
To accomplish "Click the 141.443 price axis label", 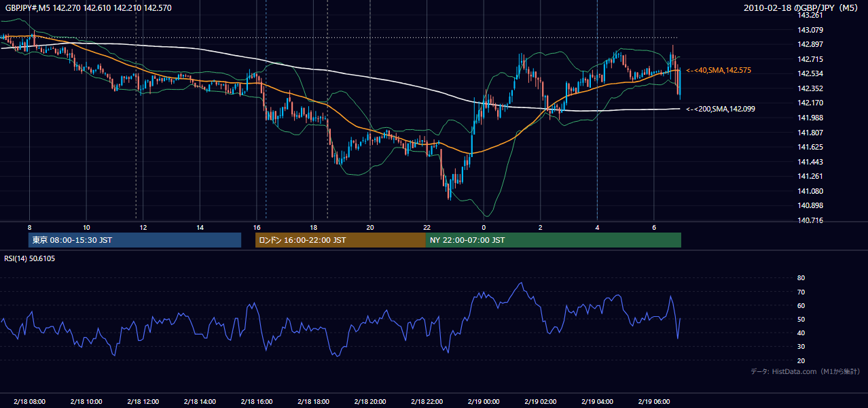I will coord(810,162).
